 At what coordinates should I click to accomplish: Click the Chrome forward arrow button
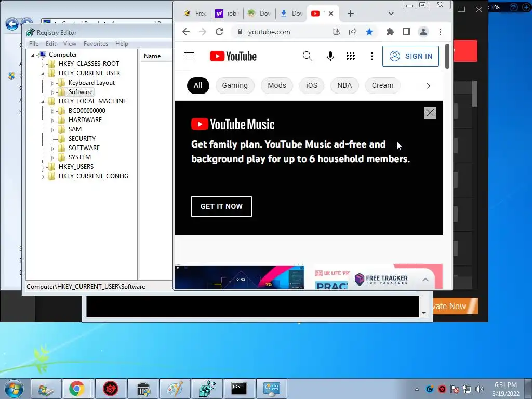[203, 32]
